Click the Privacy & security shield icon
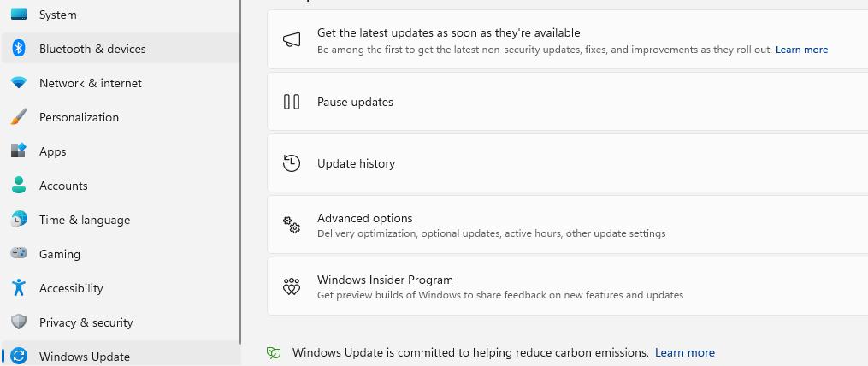868x366 pixels. point(19,322)
